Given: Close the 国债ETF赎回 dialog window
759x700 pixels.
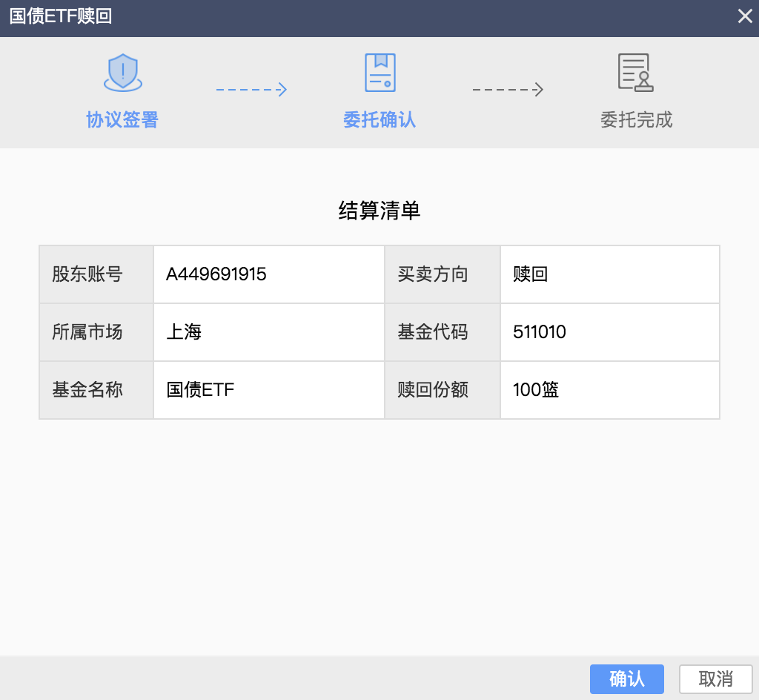Looking at the screenshot, I should point(744,16).
